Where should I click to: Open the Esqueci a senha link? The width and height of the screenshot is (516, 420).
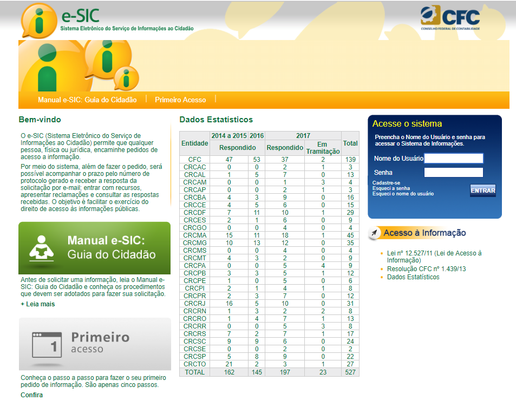point(391,188)
